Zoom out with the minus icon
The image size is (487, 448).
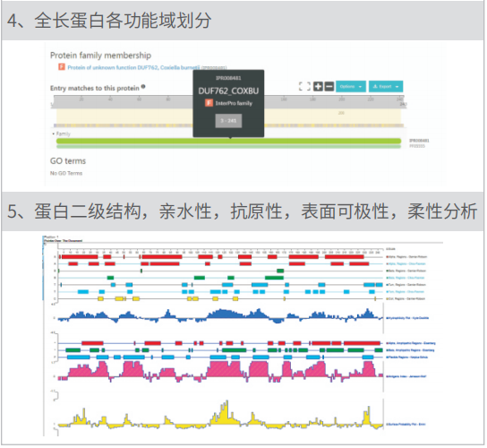tap(329, 86)
